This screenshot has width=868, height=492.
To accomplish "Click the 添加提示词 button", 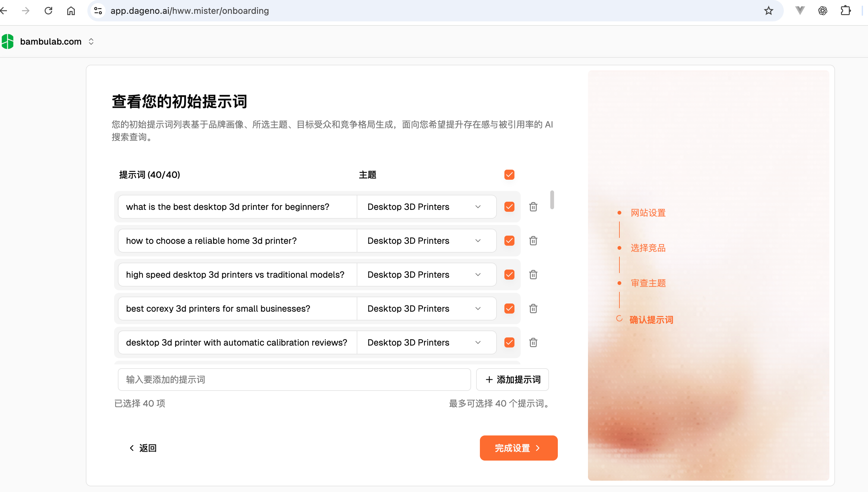I will click(512, 380).
